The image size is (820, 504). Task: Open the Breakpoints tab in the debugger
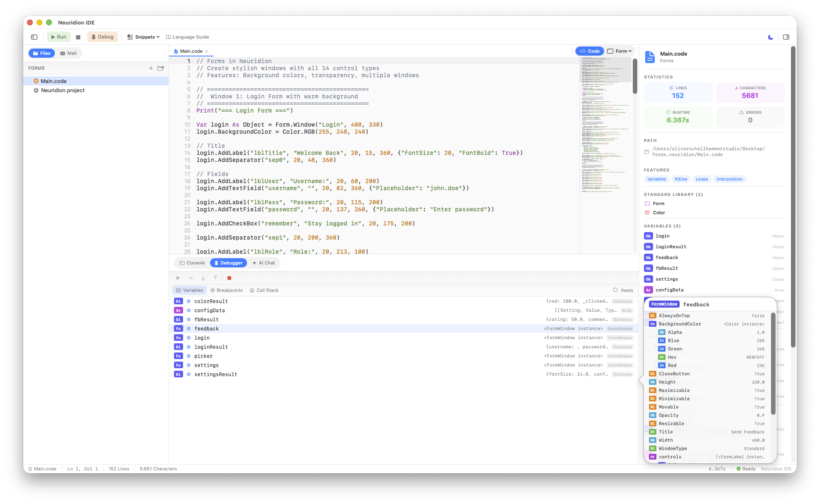pos(226,290)
